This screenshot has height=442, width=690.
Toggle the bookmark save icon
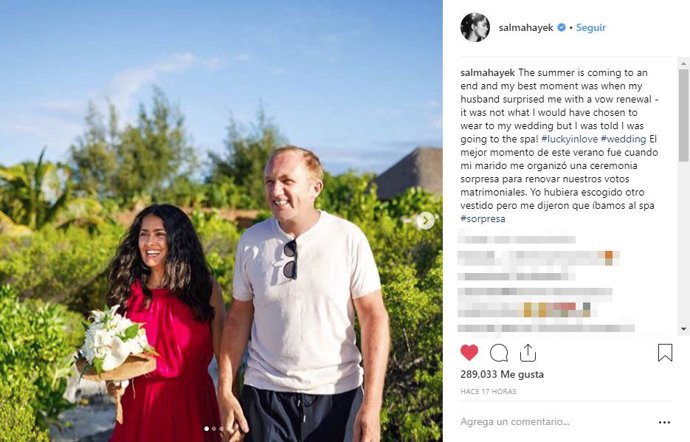pos(665,353)
